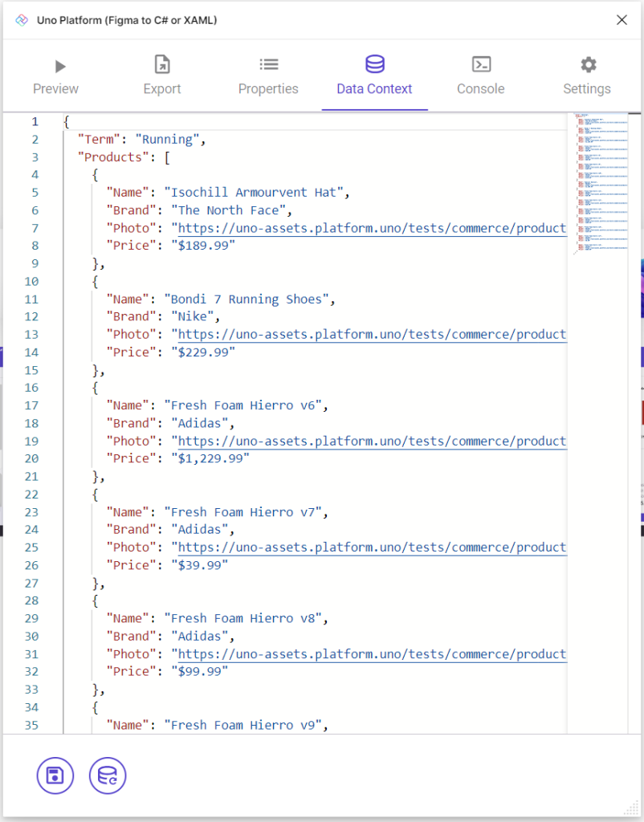Place cursor on the "Term": "Running" value
644x822 pixels.
coord(170,139)
